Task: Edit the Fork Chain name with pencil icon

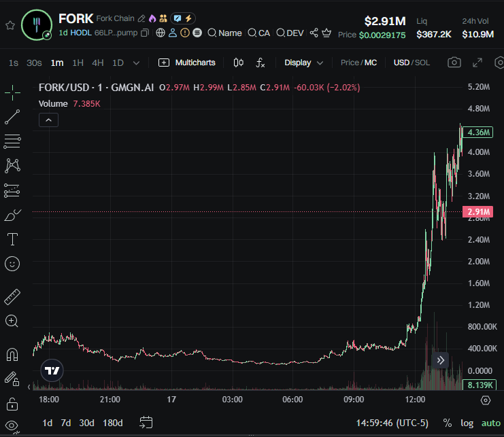Action: [141, 18]
